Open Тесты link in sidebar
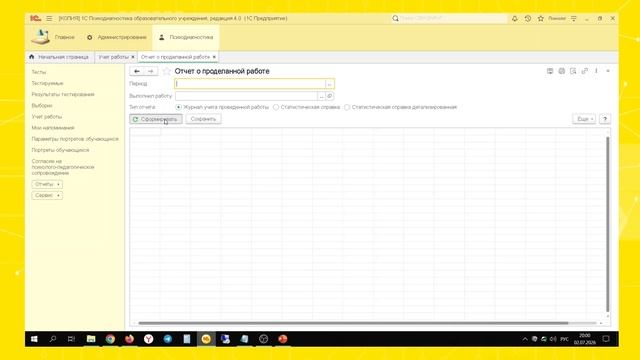Screen dimensions: 640x360 (x=39, y=72)
